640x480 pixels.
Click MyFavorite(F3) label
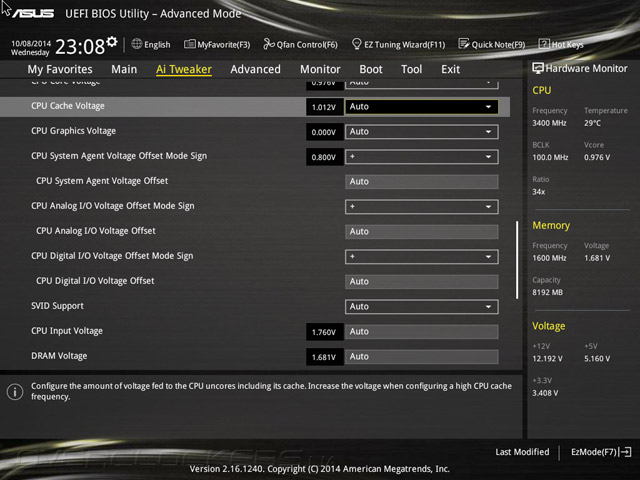[224, 44]
